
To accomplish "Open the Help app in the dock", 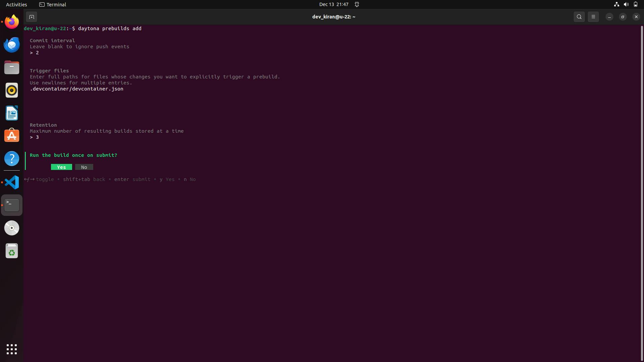I will pos(12,159).
